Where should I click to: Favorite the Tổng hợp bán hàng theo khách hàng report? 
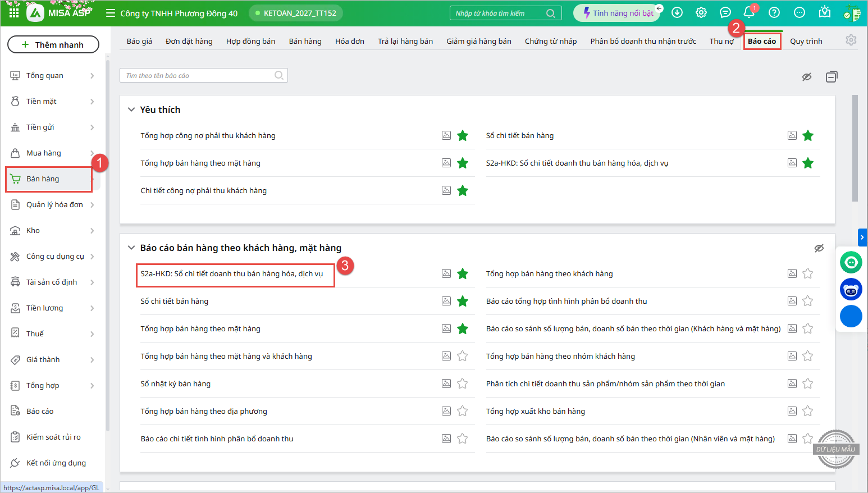click(x=807, y=273)
